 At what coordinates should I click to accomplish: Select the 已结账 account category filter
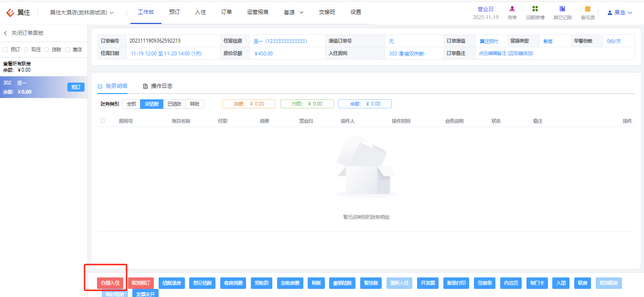tap(174, 104)
